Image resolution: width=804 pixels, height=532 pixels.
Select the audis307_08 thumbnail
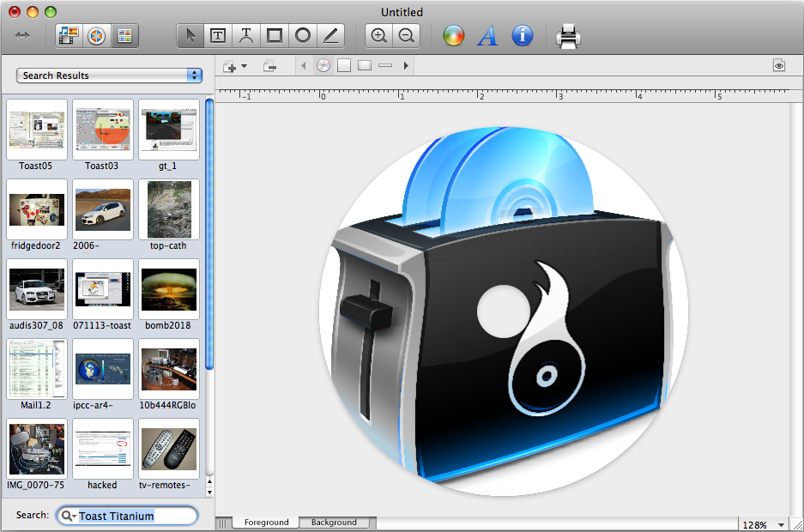pyautogui.click(x=36, y=289)
